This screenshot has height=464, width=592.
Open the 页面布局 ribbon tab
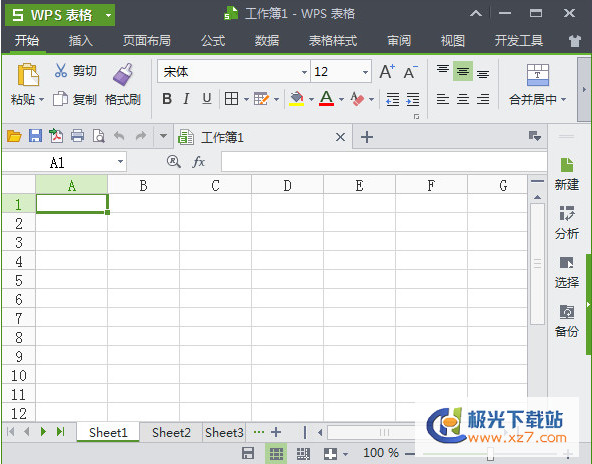(x=146, y=40)
